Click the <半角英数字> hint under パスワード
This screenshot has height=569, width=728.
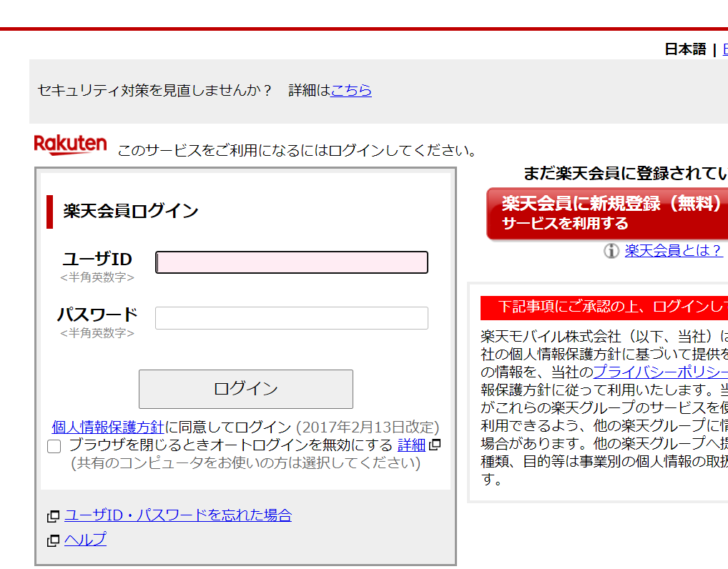pos(97,333)
